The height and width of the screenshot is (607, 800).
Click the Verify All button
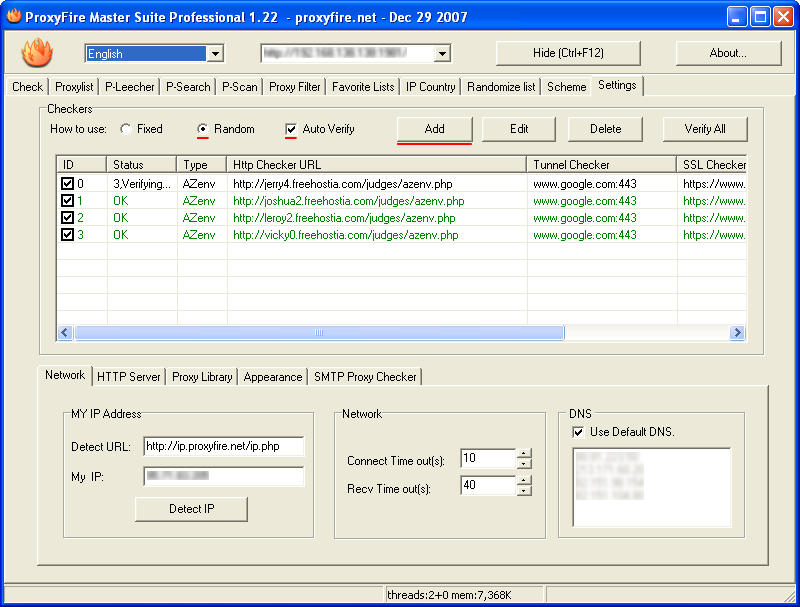[x=705, y=129]
